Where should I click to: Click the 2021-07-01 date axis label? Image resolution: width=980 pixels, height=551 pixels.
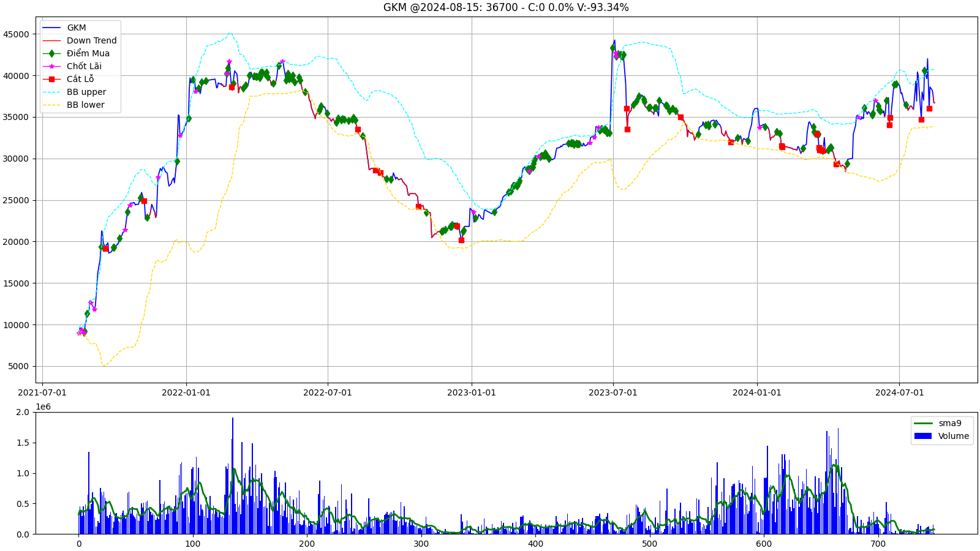[42, 392]
